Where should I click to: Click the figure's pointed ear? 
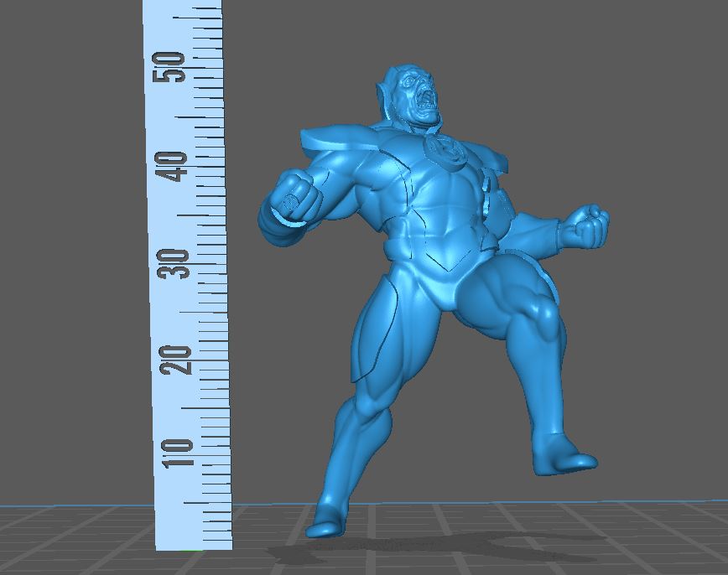[x=385, y=84]
